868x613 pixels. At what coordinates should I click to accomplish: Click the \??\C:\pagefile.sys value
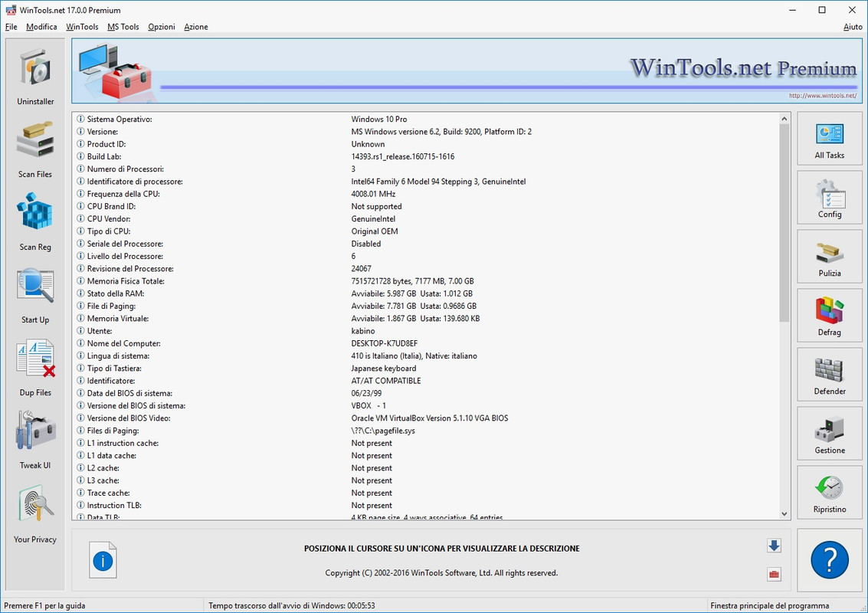(383, 431)
